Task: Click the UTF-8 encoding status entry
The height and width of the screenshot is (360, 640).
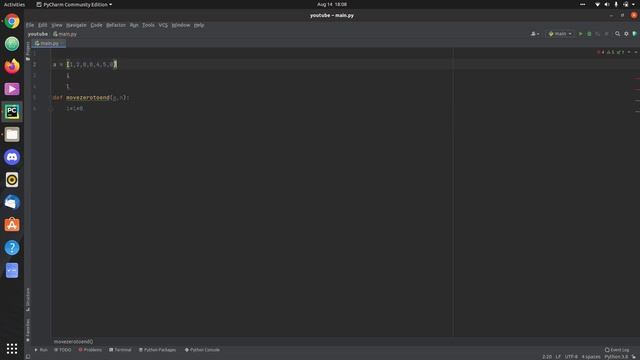Action: (571, 357)
